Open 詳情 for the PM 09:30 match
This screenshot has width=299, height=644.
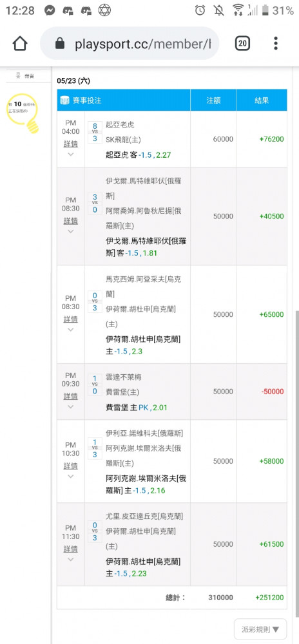tap(71, 396)
